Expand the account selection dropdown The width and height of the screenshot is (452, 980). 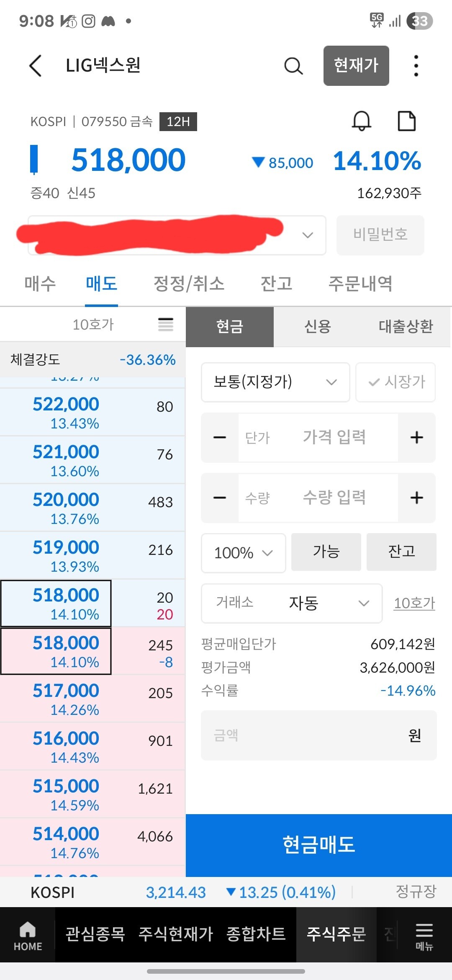point(308,235)
